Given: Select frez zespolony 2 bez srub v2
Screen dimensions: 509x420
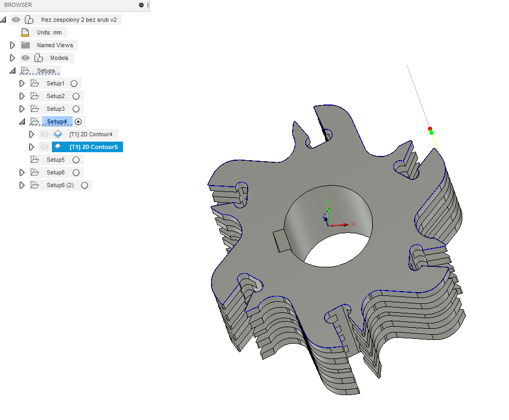Looking at the screenshot, I should [x=79, y=20].
